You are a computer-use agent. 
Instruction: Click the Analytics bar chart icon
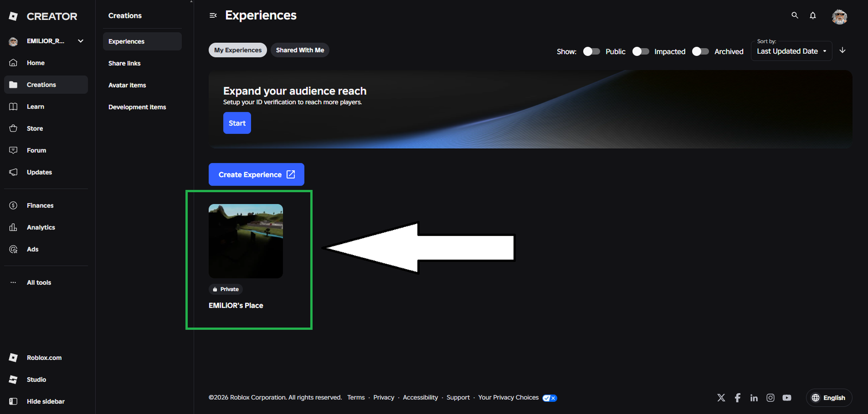pos(14,227)
